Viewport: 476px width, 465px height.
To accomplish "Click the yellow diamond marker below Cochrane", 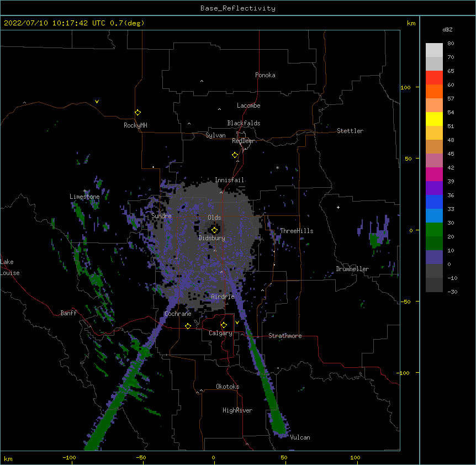I will pyautogui.click(x=188, y=326).
